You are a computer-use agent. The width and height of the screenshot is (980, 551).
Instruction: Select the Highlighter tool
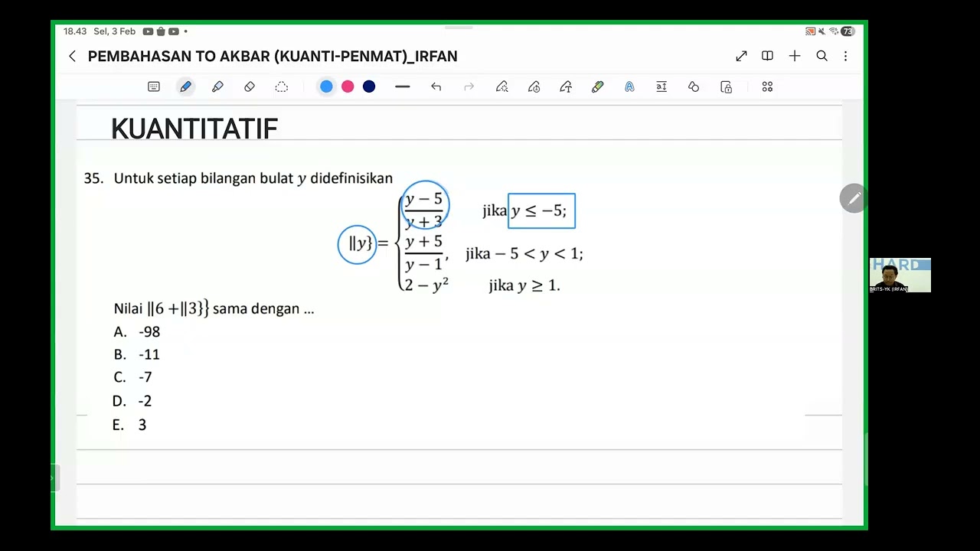point(217,86)
